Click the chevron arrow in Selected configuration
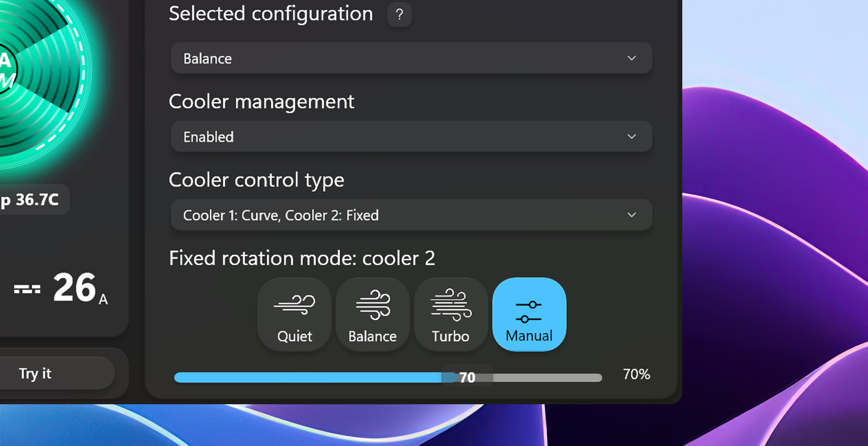The image size is (868, 446). [631, 58]
